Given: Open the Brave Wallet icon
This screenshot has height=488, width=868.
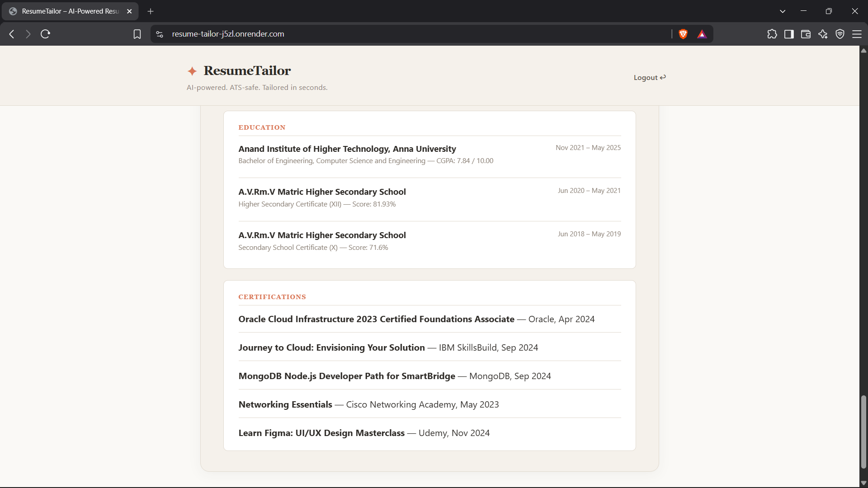Looking at the screenshot, I should pos(806,34).
